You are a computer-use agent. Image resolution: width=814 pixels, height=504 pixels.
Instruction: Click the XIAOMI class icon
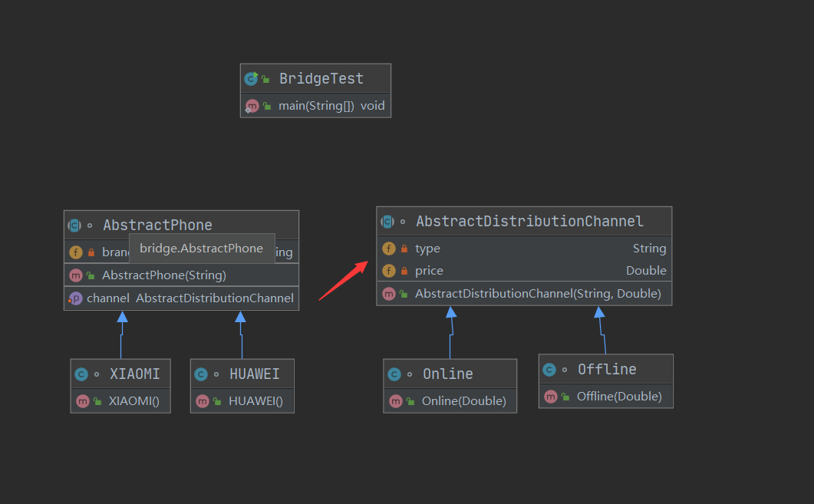81,374
